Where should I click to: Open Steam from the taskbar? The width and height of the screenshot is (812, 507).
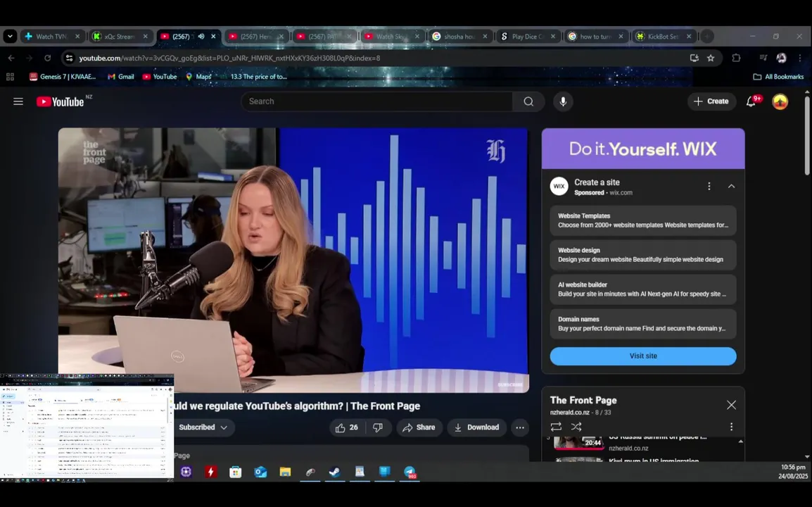335,472
